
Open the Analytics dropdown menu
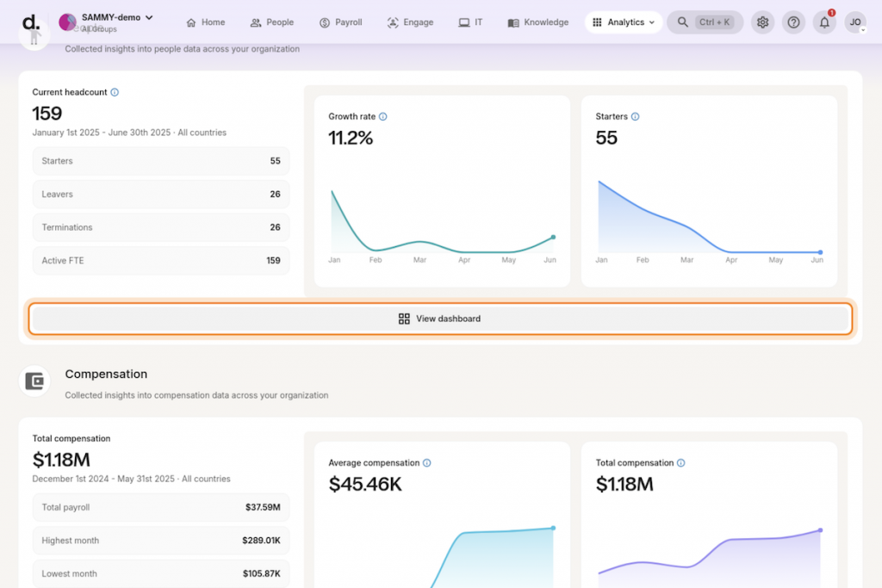coord(623,22)
